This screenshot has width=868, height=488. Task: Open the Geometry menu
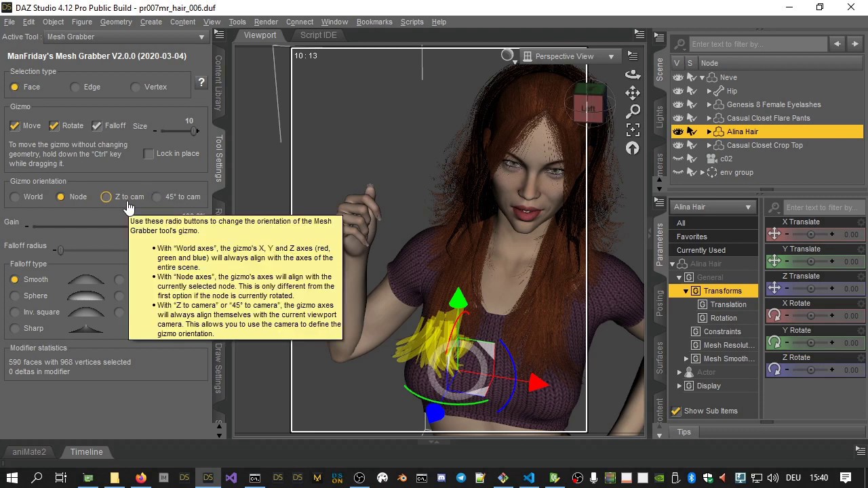(116, 22)
